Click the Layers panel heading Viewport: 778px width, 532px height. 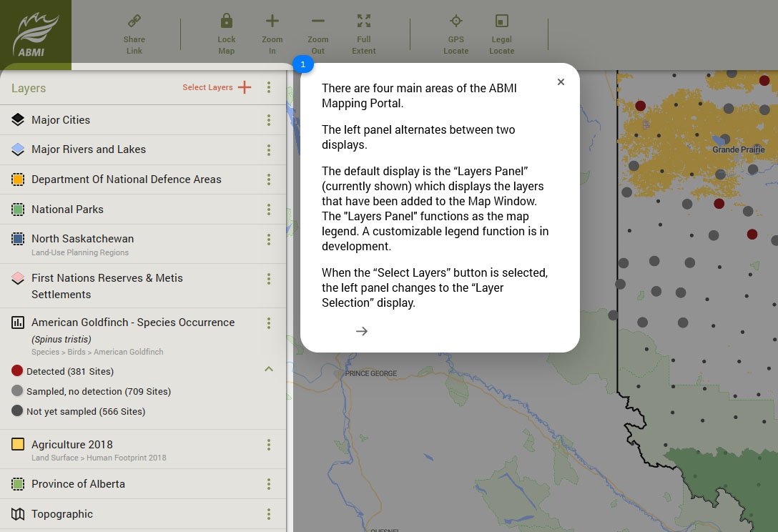(x=29, y=89)
